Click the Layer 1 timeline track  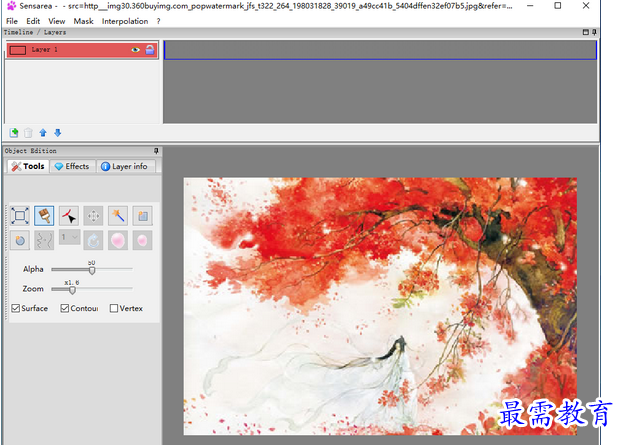point(380,50)
